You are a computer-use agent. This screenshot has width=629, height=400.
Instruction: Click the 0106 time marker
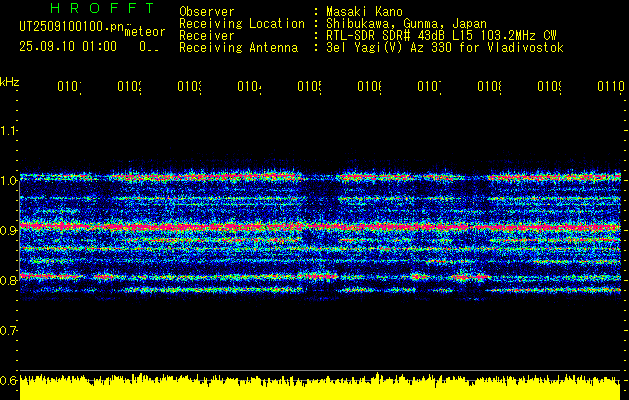369,86
